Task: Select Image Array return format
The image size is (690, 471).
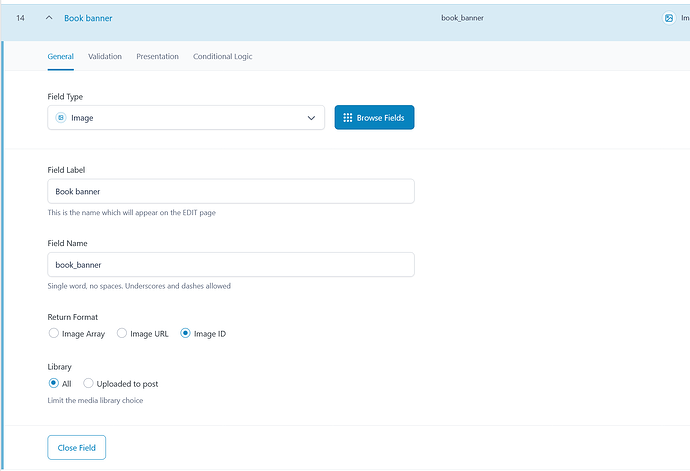Action: pos(54,333)
